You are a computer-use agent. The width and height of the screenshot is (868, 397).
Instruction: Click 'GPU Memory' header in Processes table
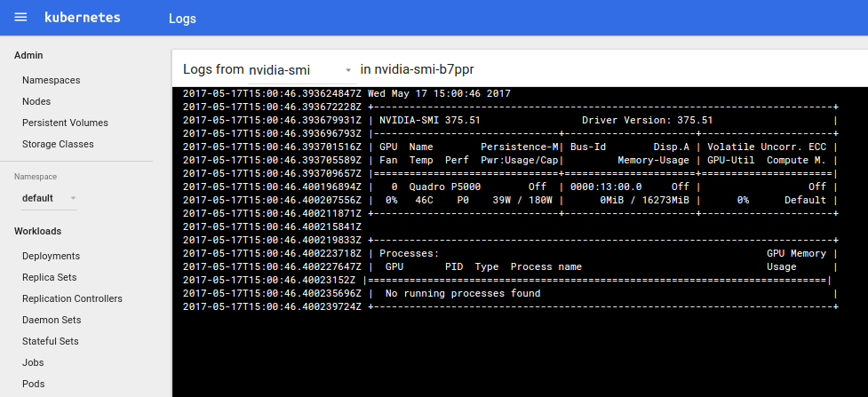797,253
